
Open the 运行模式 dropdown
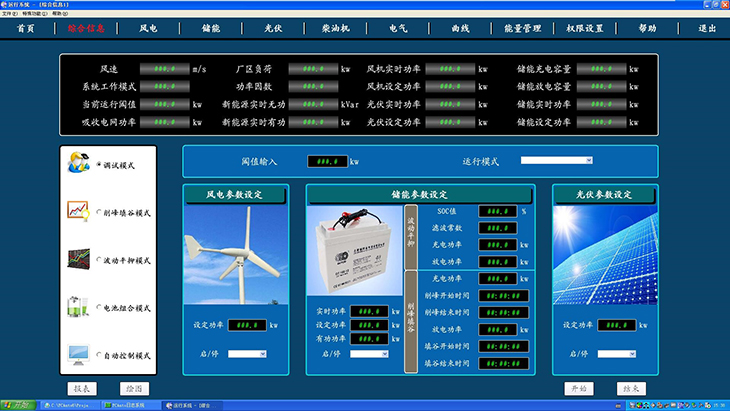click(557, 160)
